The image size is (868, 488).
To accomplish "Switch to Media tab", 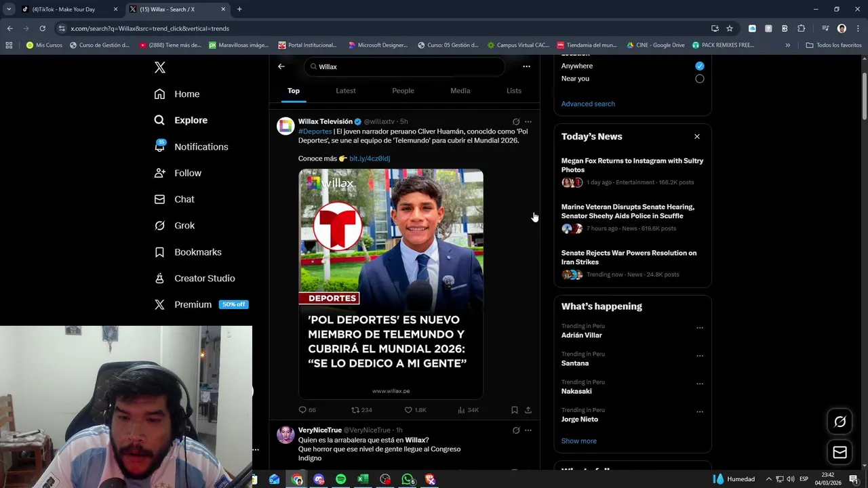I will point(460,91).
